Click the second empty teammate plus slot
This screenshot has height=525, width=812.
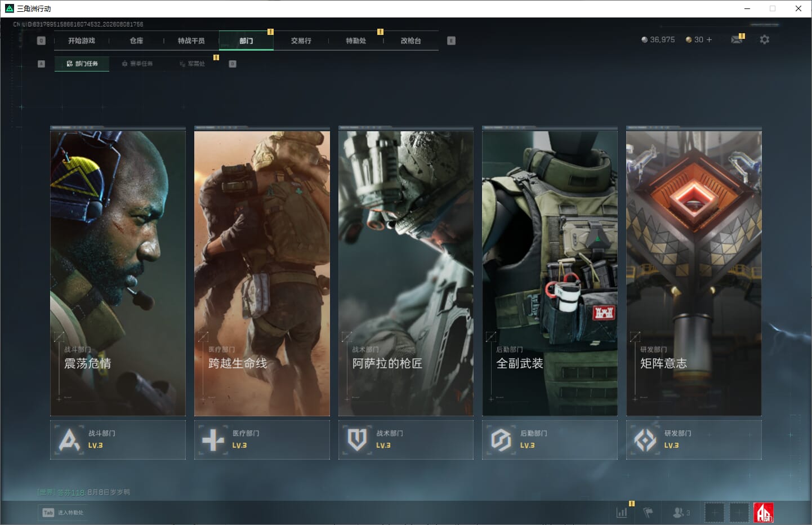tap(739, 513)
